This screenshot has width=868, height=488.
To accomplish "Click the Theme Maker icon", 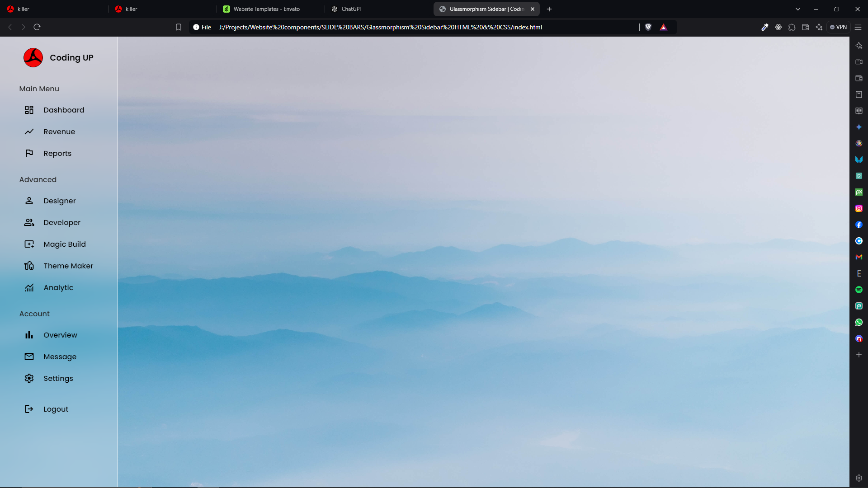I will click(29, 266).
